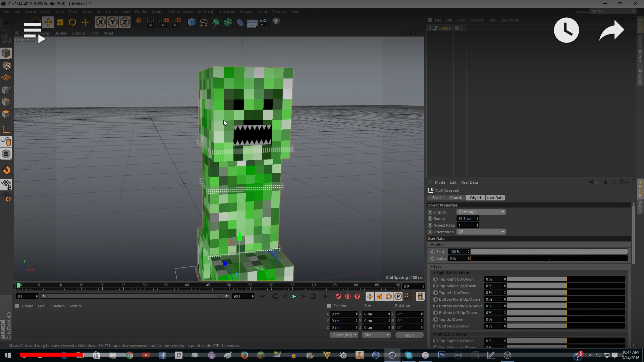Select the Scale tool
Viewport: 644px width, 362px height.
(60, 22)
